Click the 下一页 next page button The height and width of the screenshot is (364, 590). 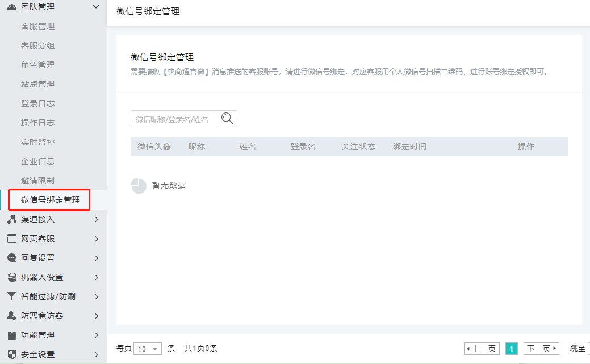pos(541,349)
